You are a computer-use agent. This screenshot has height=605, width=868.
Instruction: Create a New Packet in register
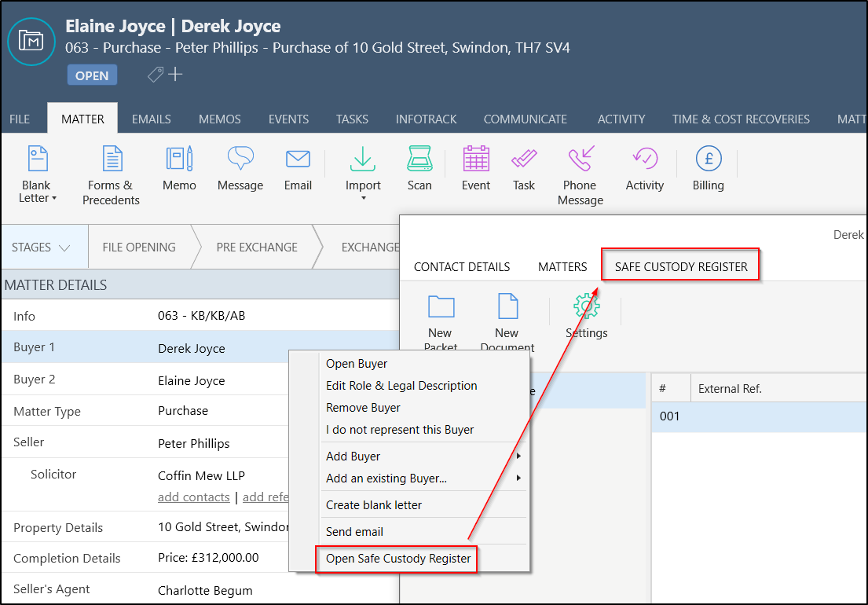point(441,323)
